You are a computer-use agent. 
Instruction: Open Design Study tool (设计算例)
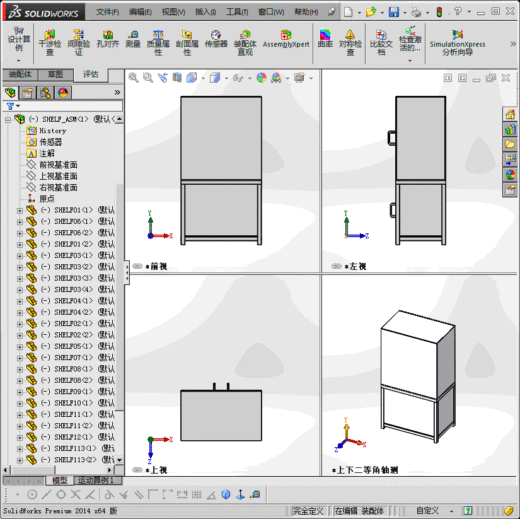tap(19, 39)
